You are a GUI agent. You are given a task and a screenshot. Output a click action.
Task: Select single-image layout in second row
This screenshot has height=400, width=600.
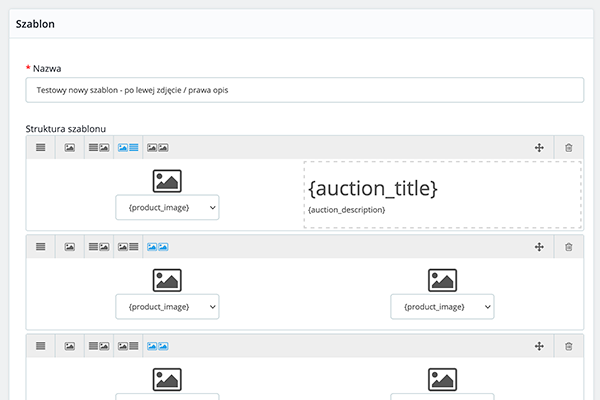(70, 247)
